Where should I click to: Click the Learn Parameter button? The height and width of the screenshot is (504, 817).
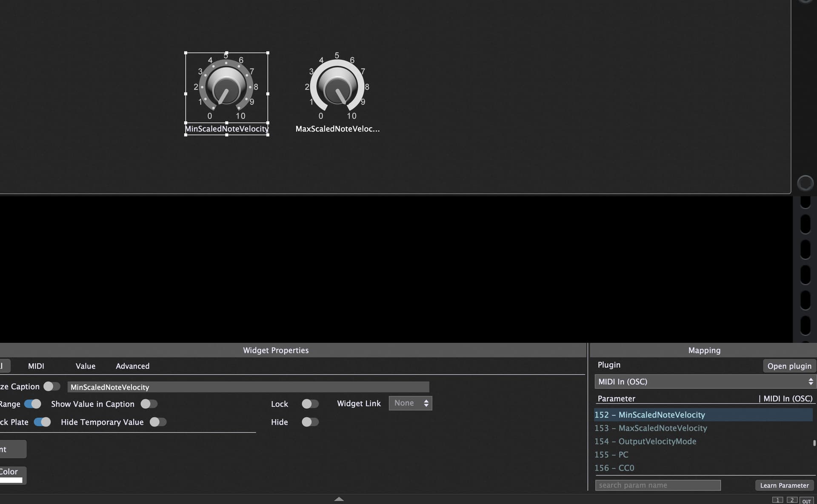tap(784, 485)
